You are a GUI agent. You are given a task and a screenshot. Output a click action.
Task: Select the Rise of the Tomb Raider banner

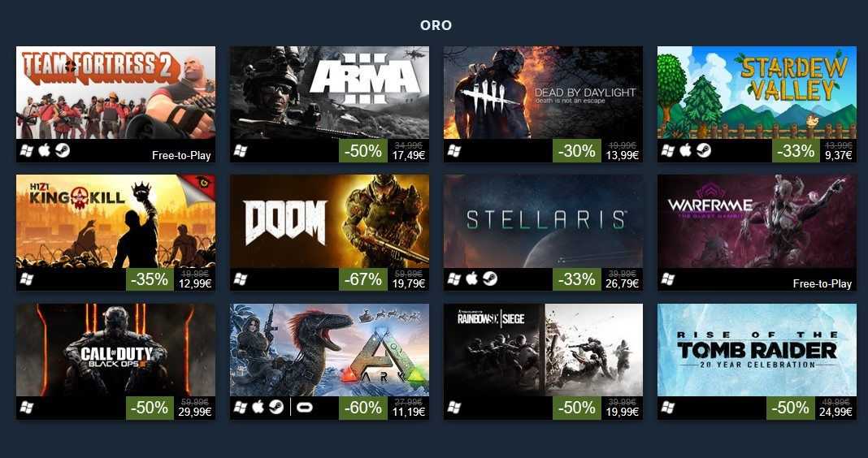[x=757, y=349]
